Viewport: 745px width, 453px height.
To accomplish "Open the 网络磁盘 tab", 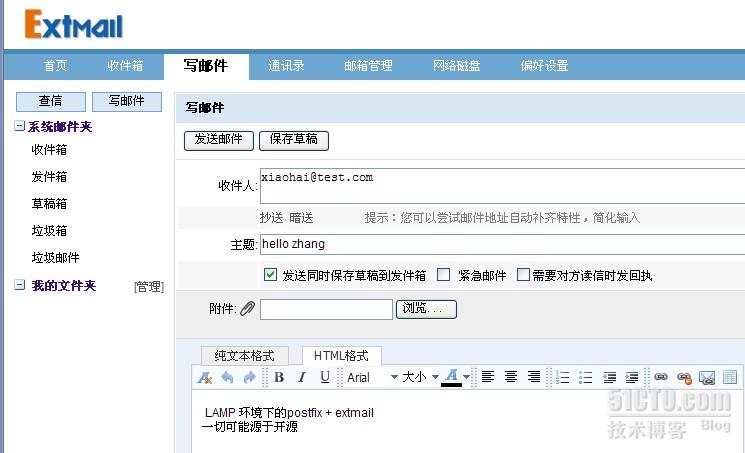I will (456, 66).
